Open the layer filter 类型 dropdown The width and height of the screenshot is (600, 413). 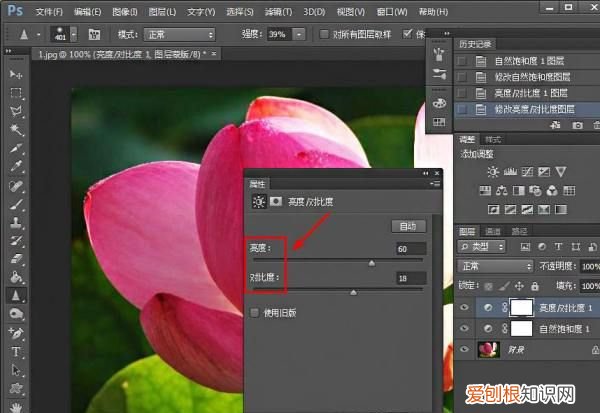(481, 247)
